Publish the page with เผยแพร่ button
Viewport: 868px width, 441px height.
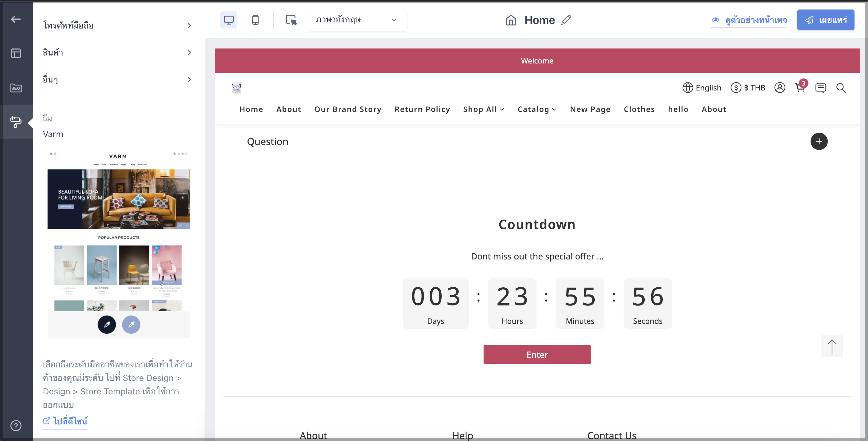(x=826, y=20)
